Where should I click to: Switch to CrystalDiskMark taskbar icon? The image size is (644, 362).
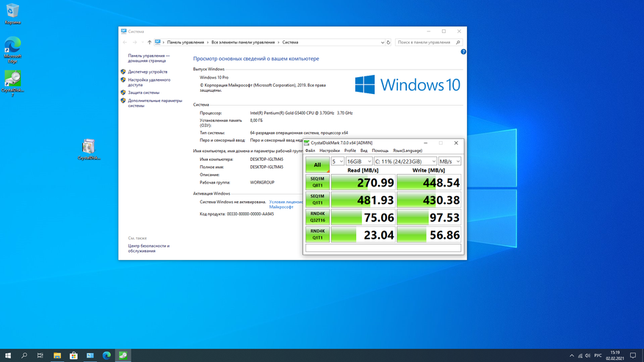pyautogui.click(x=123, y=355)
